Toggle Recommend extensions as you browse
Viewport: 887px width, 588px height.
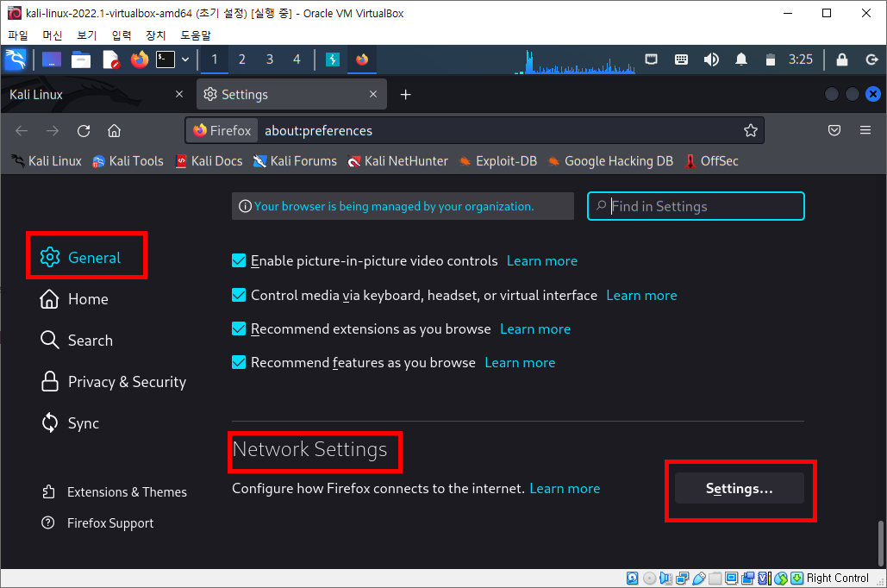[239, 328]
